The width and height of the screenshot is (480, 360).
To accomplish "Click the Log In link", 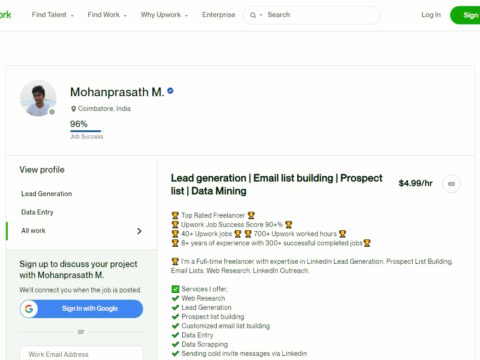I will pyautogui.click(x=431, y=15).
